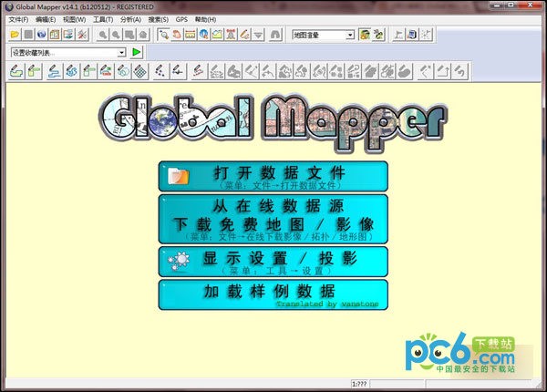Open the 编辑(E) menu
Image resolution: width=547 pixels, height=392 pixels.
pyautogui.click(x=46, y=19)
